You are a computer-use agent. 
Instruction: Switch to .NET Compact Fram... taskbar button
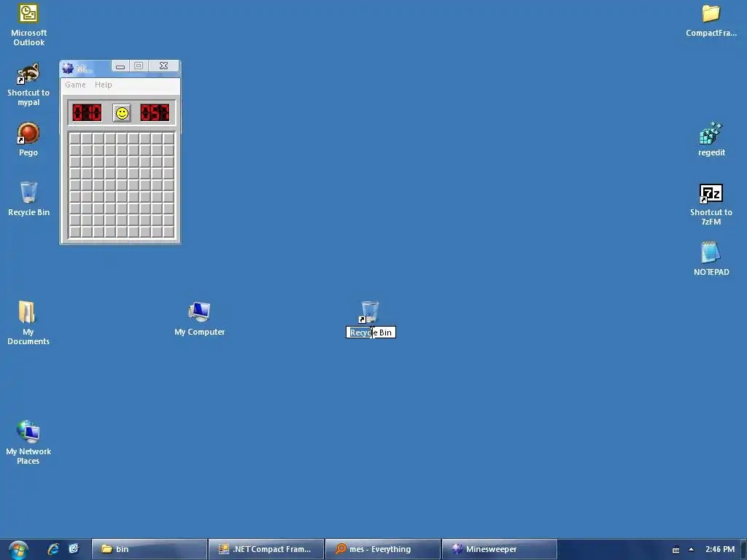(266, 549)
